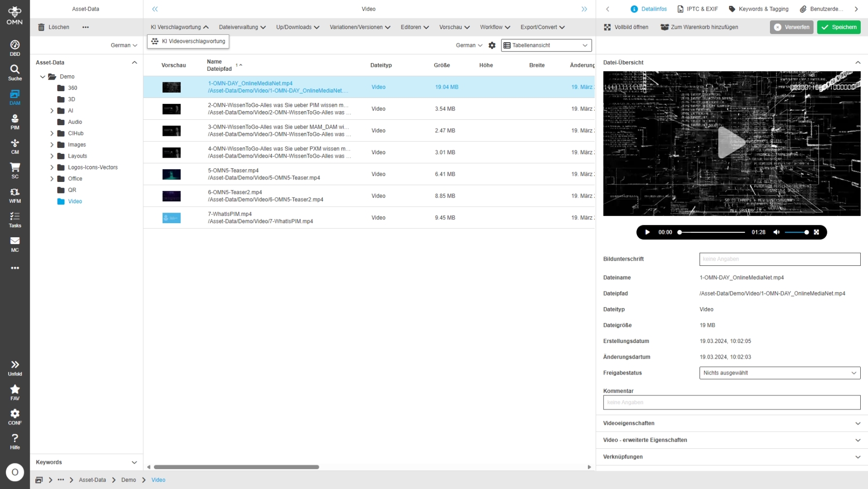Screen dimensions: 868x489
Task: Switch to the IPTC & EXIF tab
Action: 698,9
